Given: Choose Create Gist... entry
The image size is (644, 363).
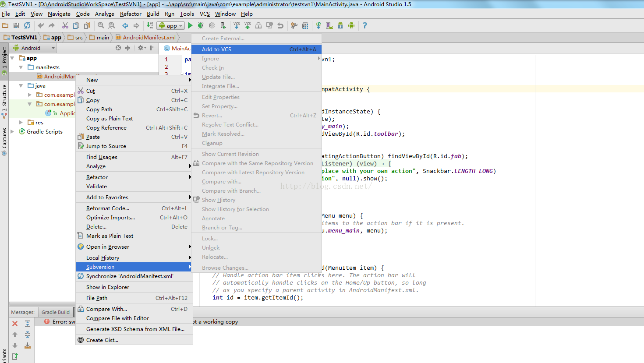Looking at the screenshot, I should (134, 340).
